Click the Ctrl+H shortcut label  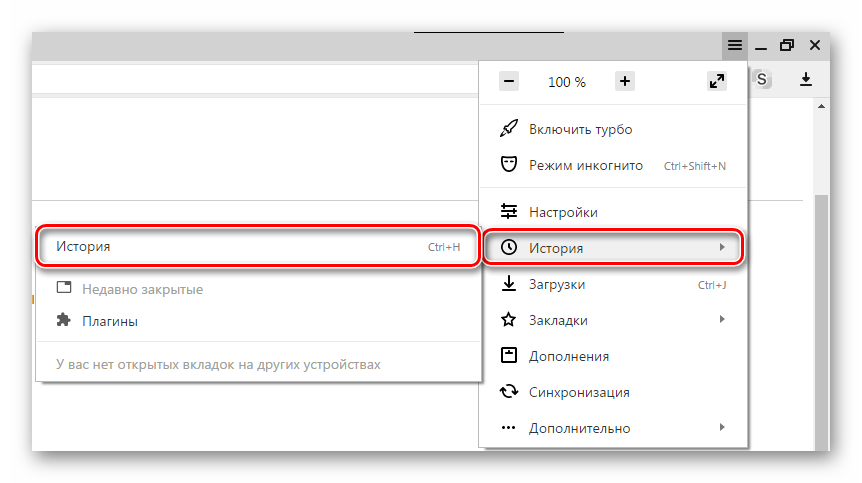pyautogui.click(x=444, y=247)
